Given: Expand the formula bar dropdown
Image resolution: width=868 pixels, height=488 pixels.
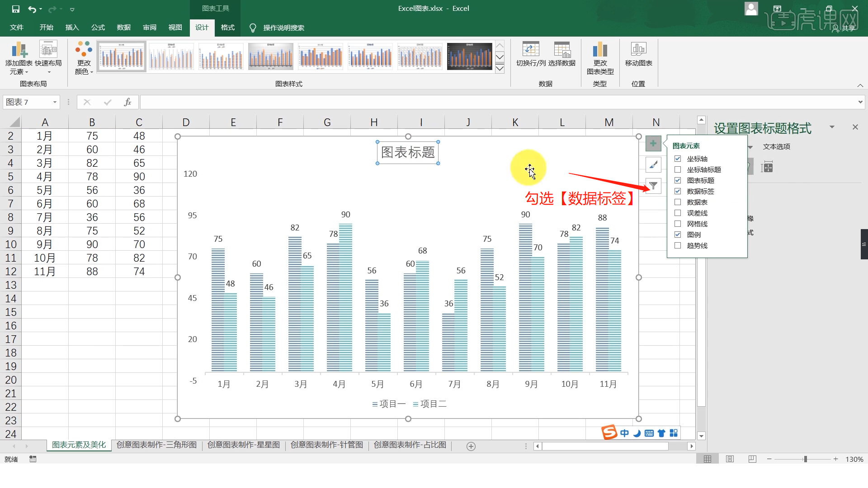Looking at the screenshot, I should [860, 102].
